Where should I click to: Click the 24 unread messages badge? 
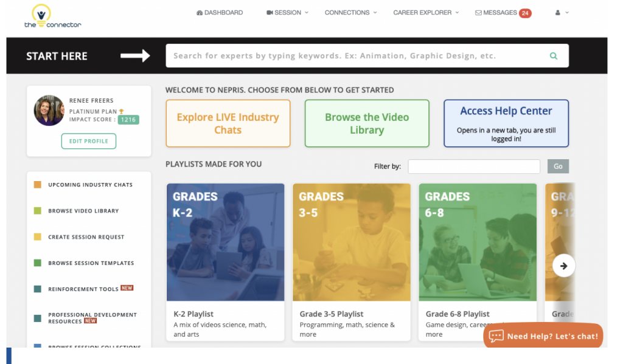tap(525, 13)
